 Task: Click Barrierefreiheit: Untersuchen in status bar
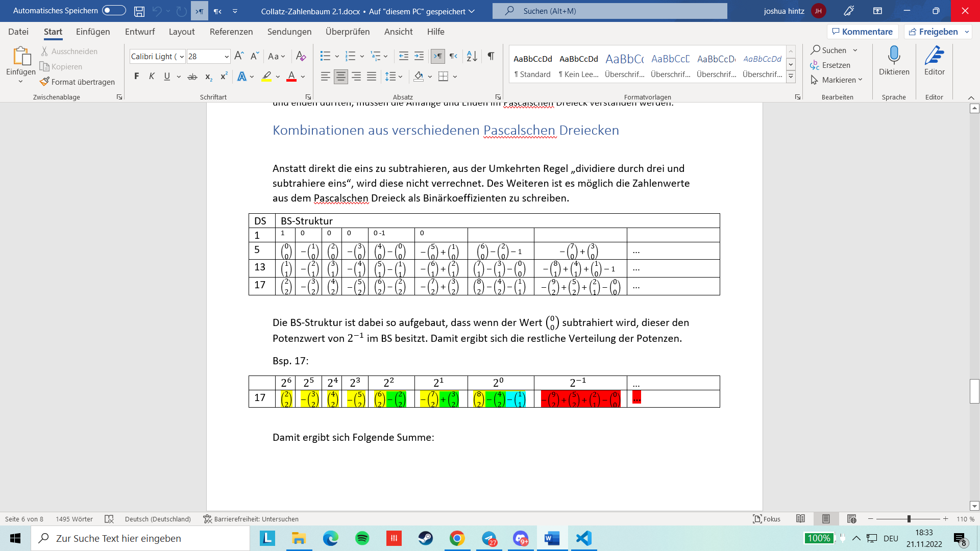click(x=251, y=519)
